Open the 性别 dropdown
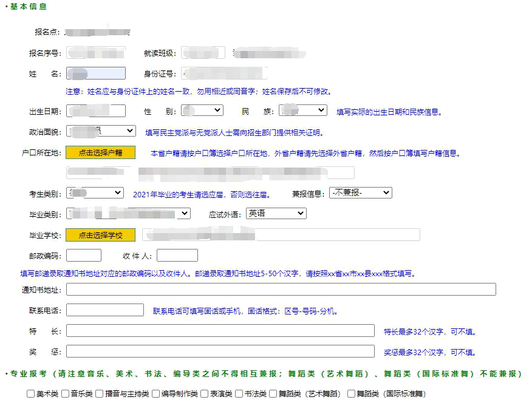This screenshot has height=414, width=532. [202, 110]
